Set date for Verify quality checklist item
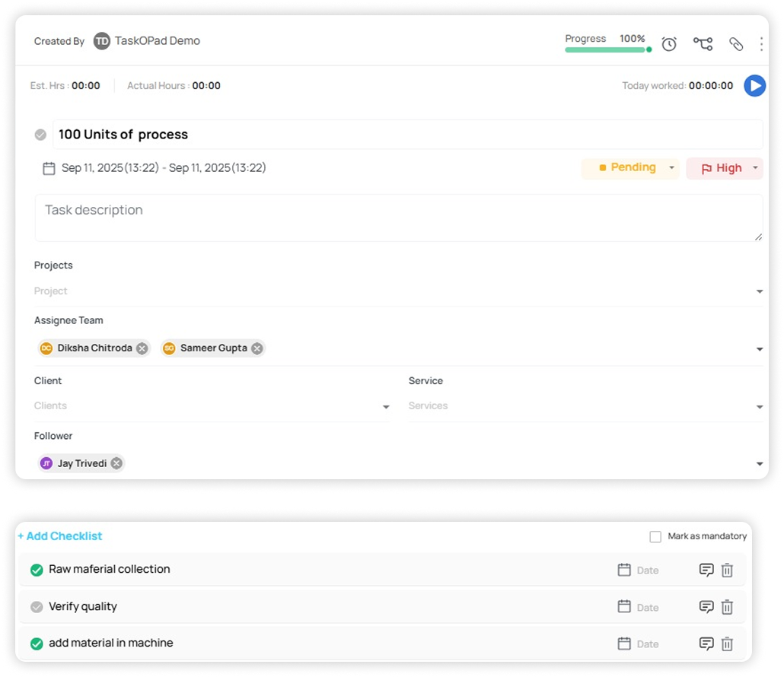The image size is (784, 677). [638, 607]
